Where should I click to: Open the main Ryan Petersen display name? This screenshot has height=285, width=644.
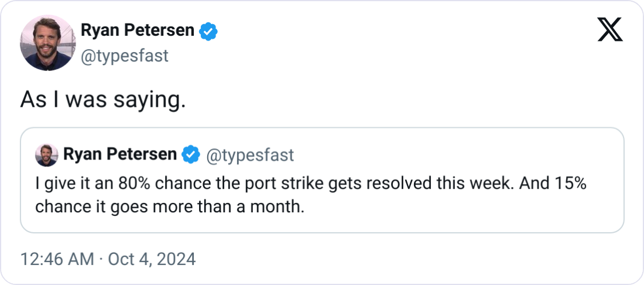[137, 30]
